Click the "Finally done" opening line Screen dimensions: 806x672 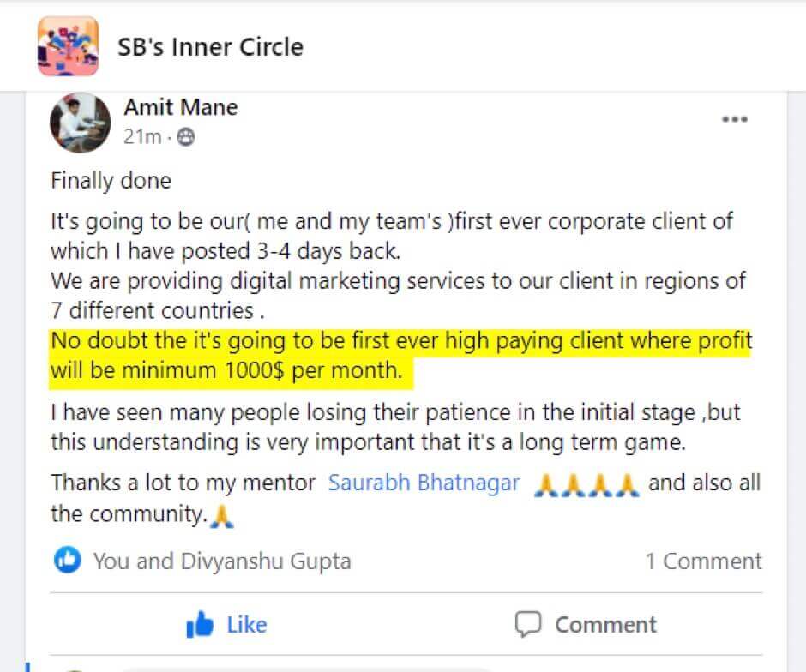(111, 181)
